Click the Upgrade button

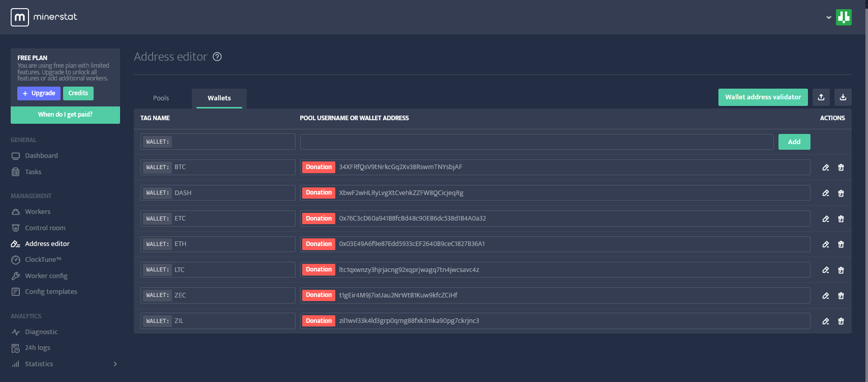pos(39,93)
